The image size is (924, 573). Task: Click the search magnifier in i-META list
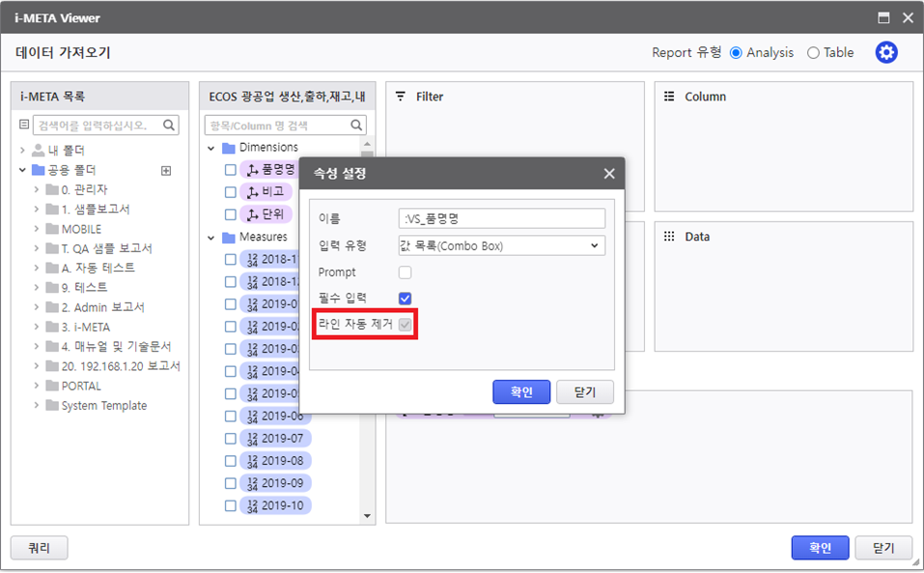coord(169,125)
